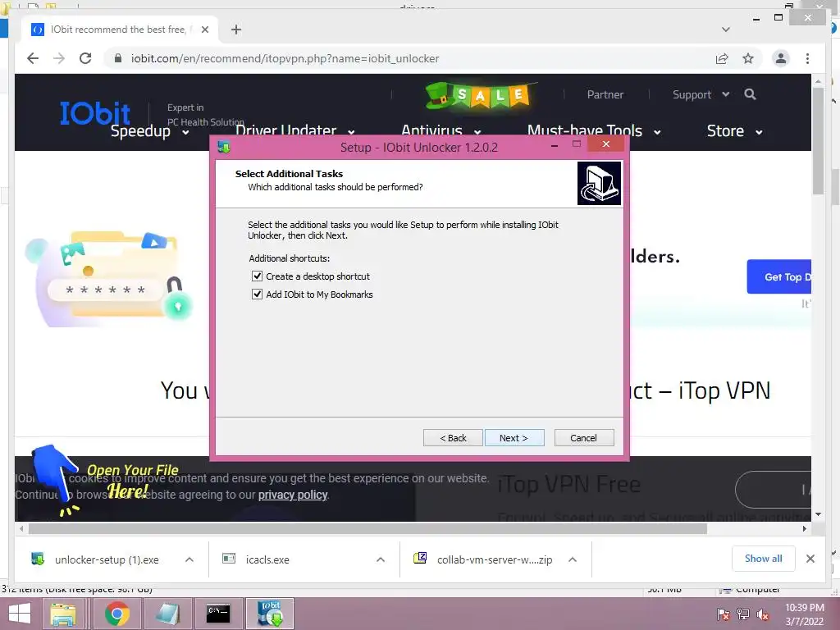Open the Support dropdown
The height and width of the screenshot is (630, 840).
(701, 94)
